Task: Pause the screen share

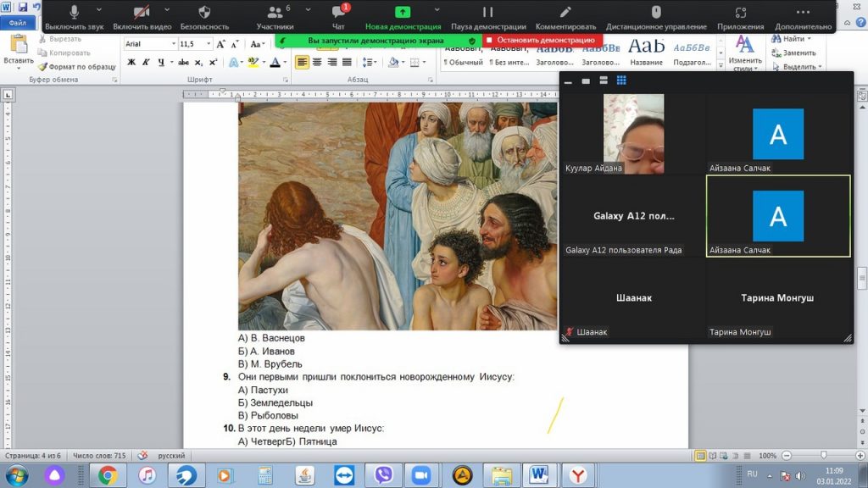Action: (487, 16)
